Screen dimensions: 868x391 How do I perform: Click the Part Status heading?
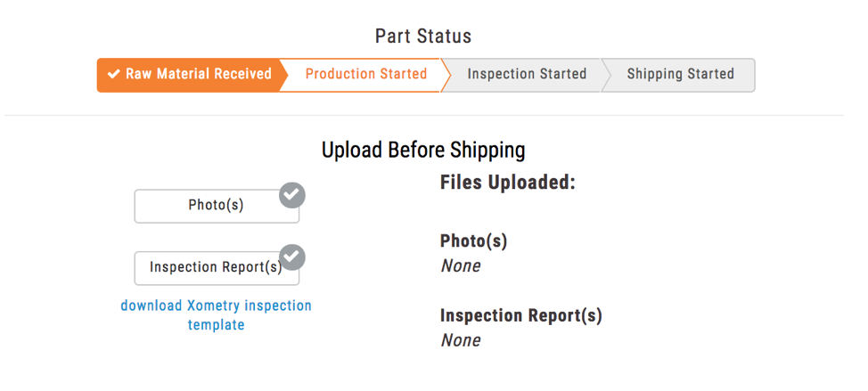pos(423,36)
